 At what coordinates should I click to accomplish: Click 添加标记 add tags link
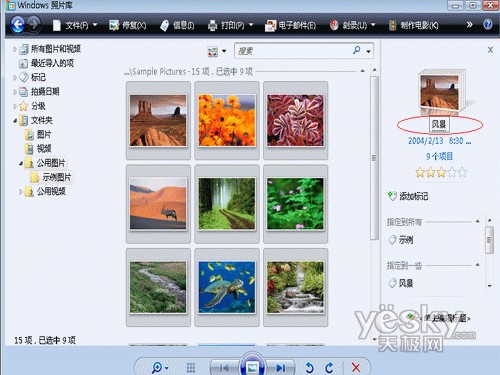(x=408, y=196)
